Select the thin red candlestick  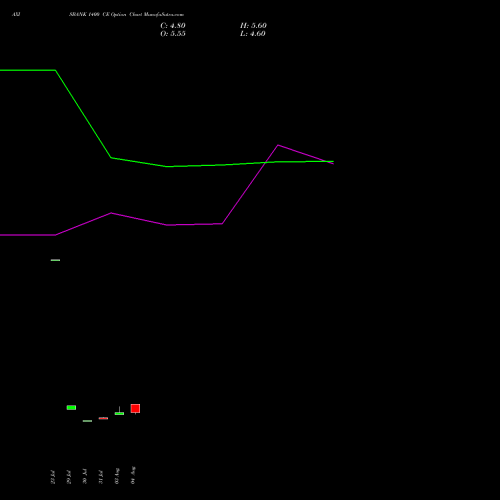coord(103,418)
